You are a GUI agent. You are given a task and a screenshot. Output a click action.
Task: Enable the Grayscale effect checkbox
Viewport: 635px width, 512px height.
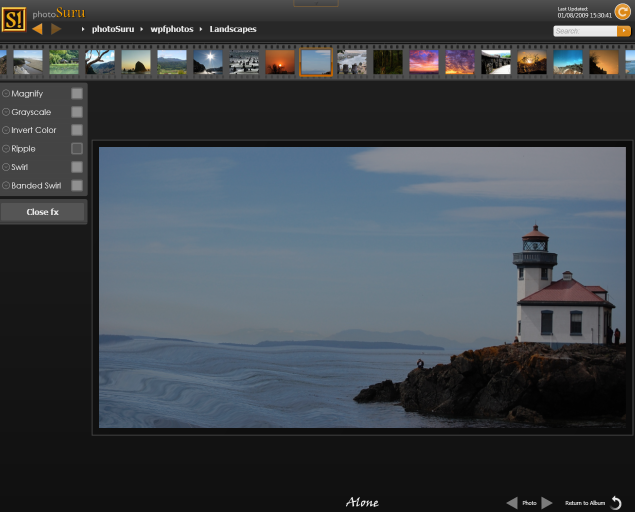click(77, 112)
